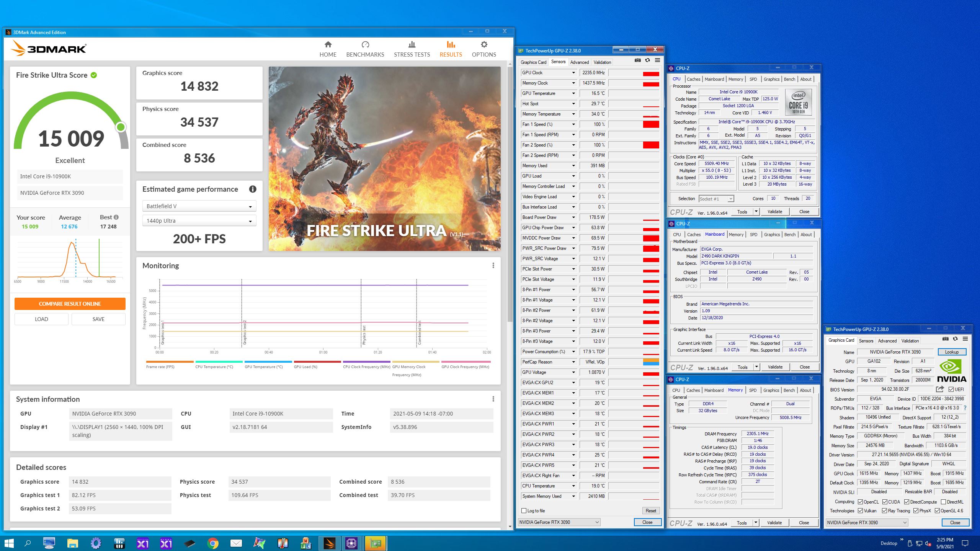Open the Monitoring panel three-dot menu
The image size is (980, 551).
pos(493,266)
